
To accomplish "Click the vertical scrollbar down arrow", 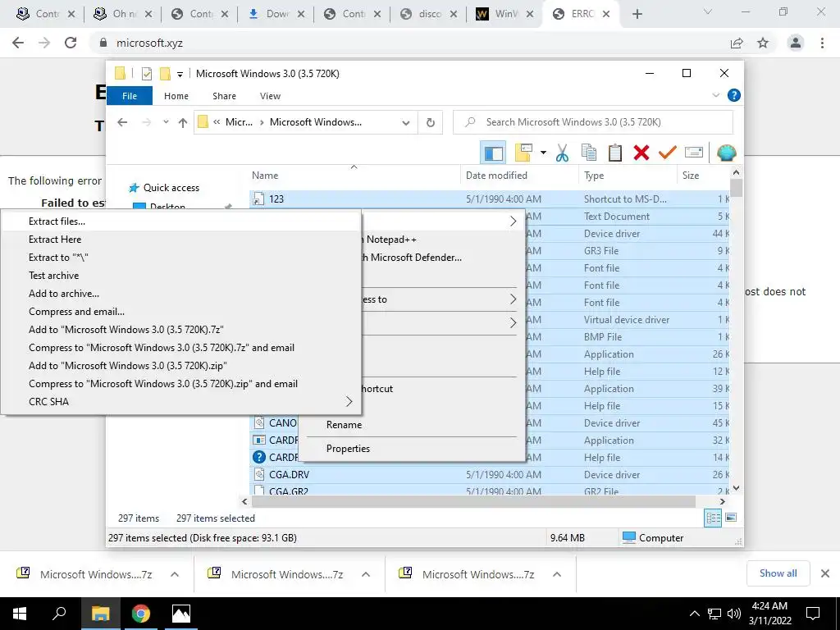I will (736, 487).
